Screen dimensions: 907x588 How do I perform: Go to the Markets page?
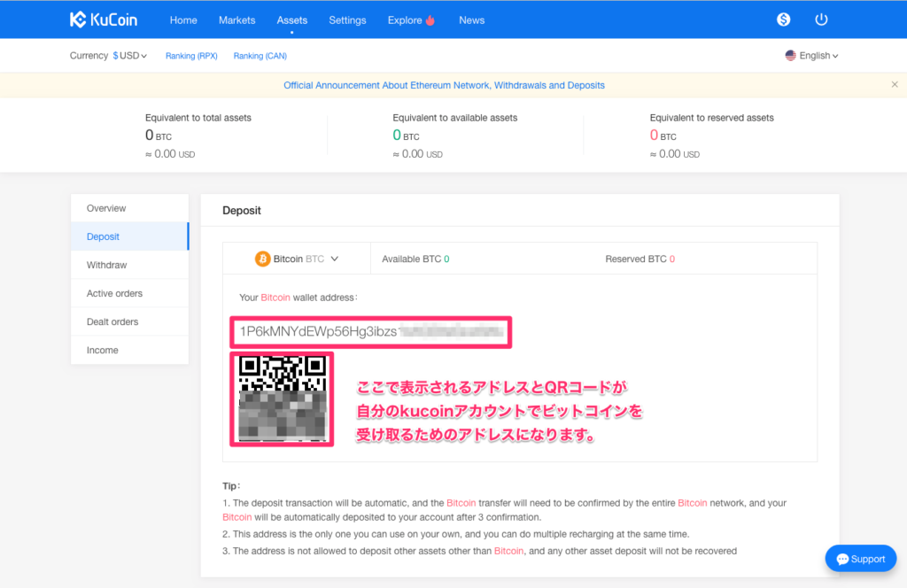point(236,20)
